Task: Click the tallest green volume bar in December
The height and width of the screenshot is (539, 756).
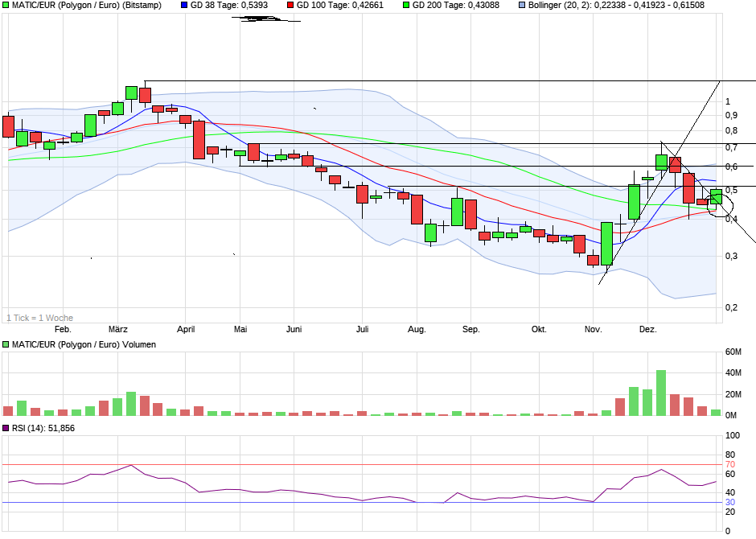Action: [x=661, y=393]
